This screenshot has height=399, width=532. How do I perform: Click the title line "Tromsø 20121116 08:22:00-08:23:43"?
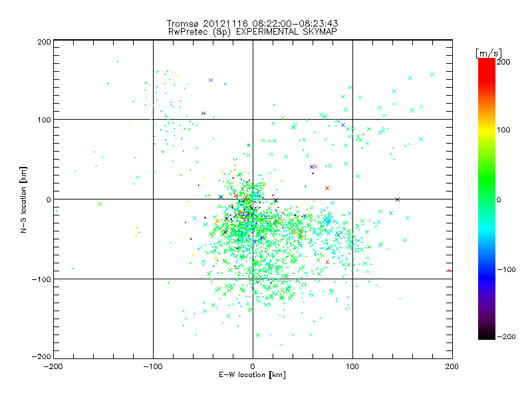coord(252,23)
